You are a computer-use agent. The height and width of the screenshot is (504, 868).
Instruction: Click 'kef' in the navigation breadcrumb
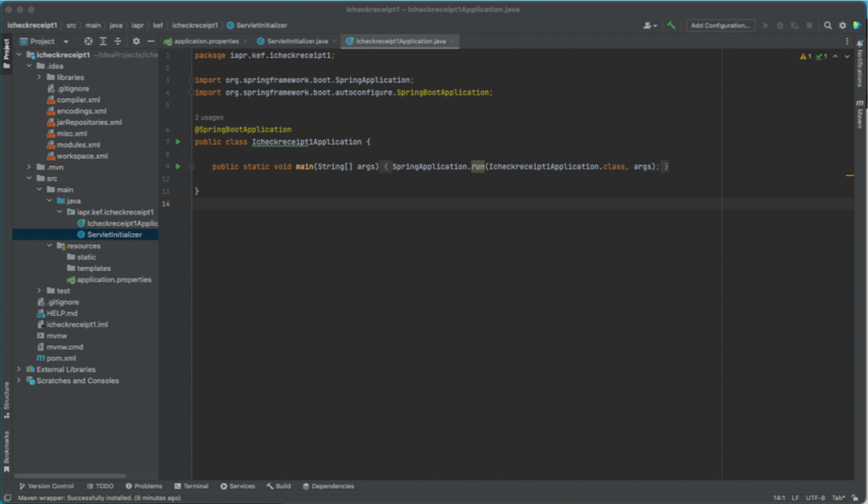[x=158, y=25]
